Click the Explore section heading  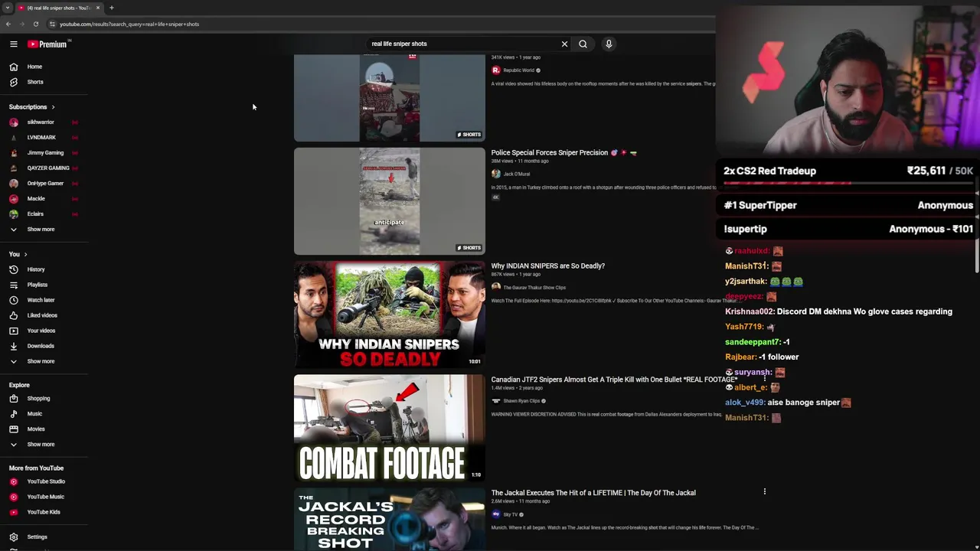click(19, 385)
